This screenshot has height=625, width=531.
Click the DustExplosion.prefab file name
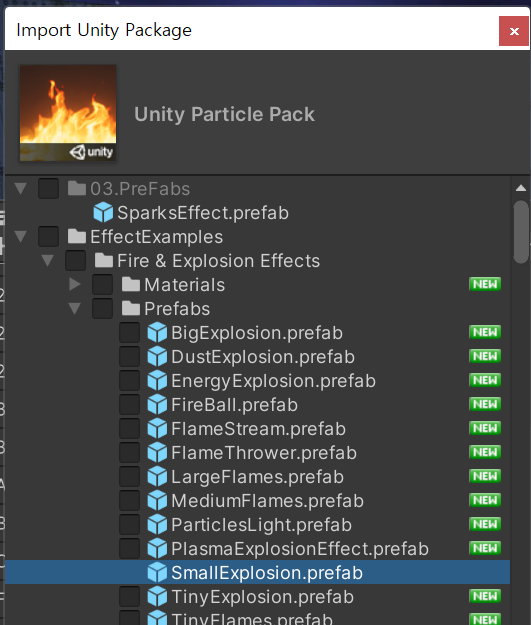click(263, 356)
